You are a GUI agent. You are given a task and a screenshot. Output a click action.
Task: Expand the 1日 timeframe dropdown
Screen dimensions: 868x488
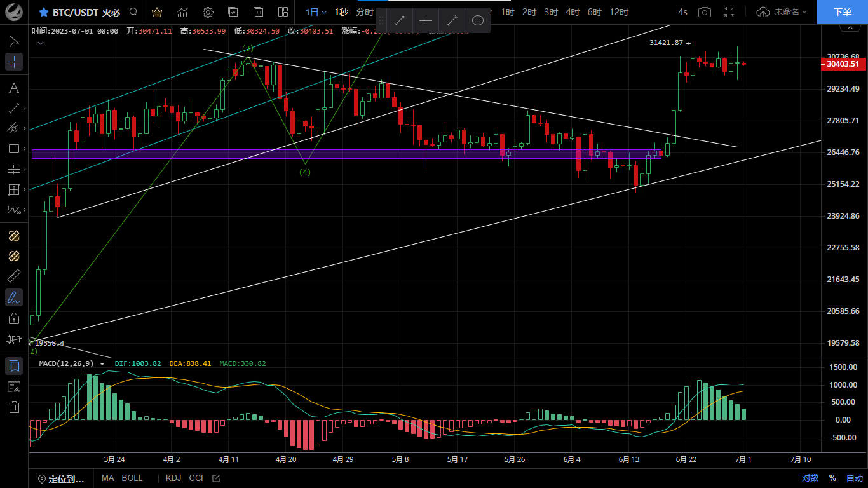pyautogui.click(x=315, y=12)
